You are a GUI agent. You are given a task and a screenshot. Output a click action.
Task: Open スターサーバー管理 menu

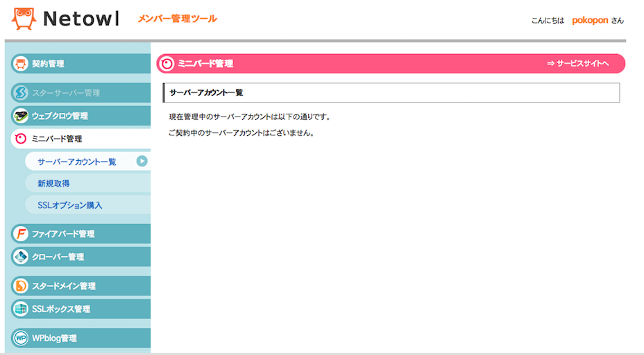[x=81, y=93]
